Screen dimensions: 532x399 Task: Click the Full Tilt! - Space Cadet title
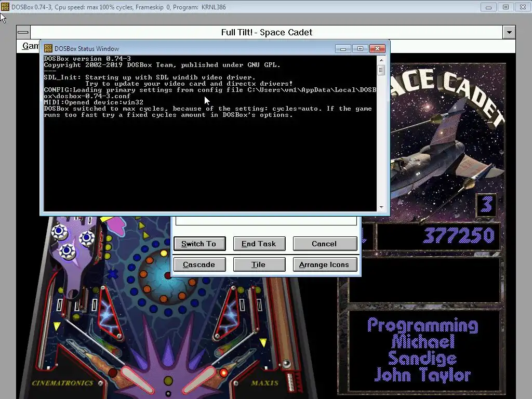point(267,32)
